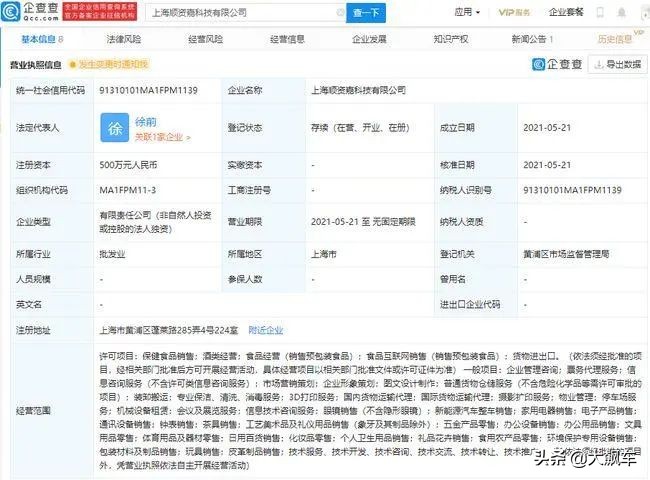Switch to the 企业发展 tab

(369, 39)
